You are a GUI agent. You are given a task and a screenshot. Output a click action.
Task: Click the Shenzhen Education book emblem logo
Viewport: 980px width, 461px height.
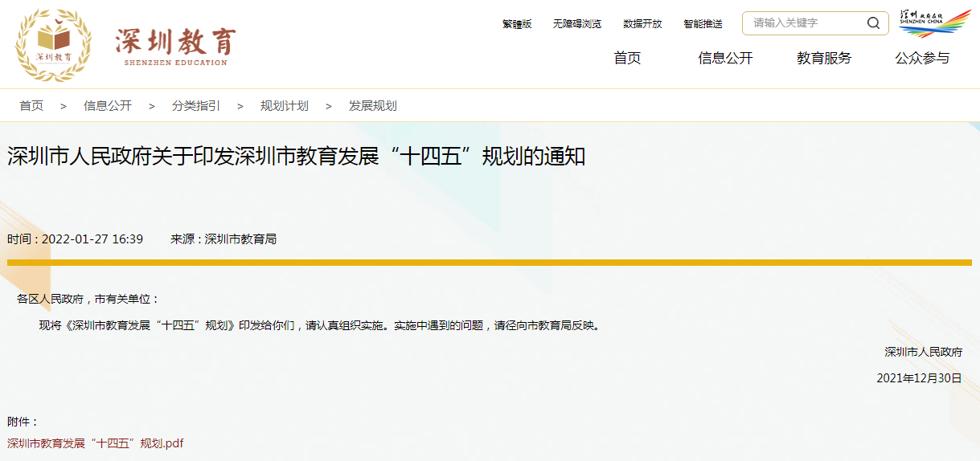point(53,45)
